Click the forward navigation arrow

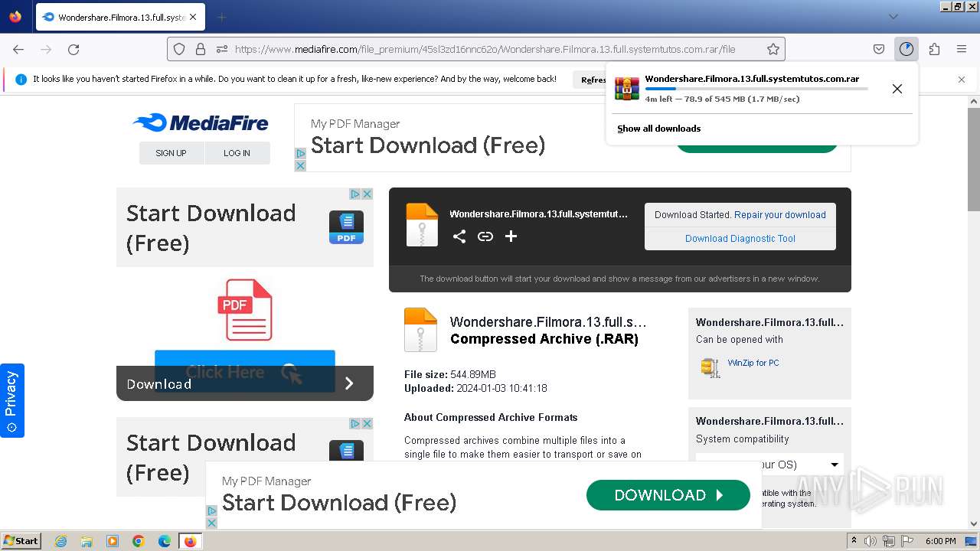click(46, 49)
